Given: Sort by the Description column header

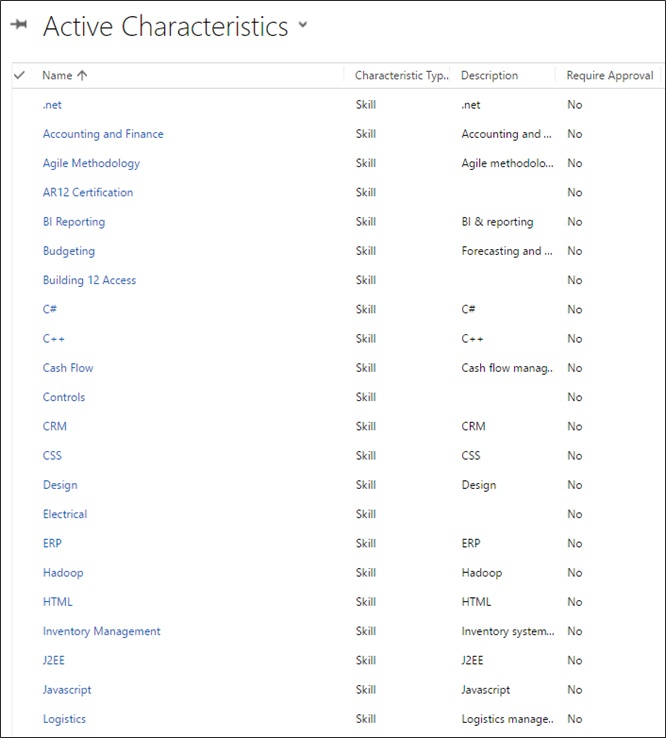Looking at the screenshot, I should pos(489,75).
